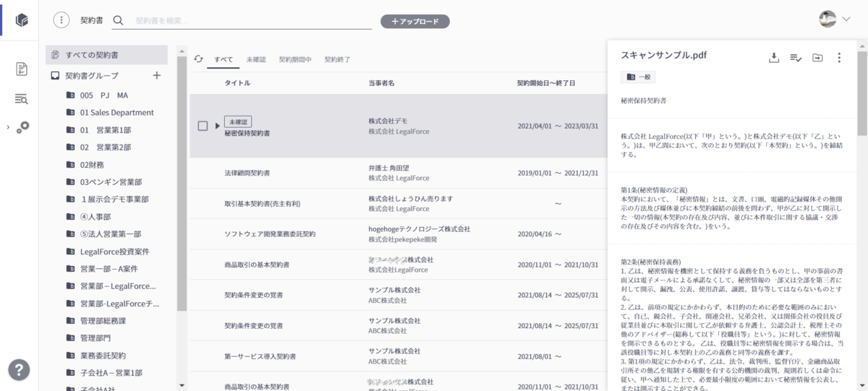Click the スキャンサンプル.pdf file title

point(664,56)
